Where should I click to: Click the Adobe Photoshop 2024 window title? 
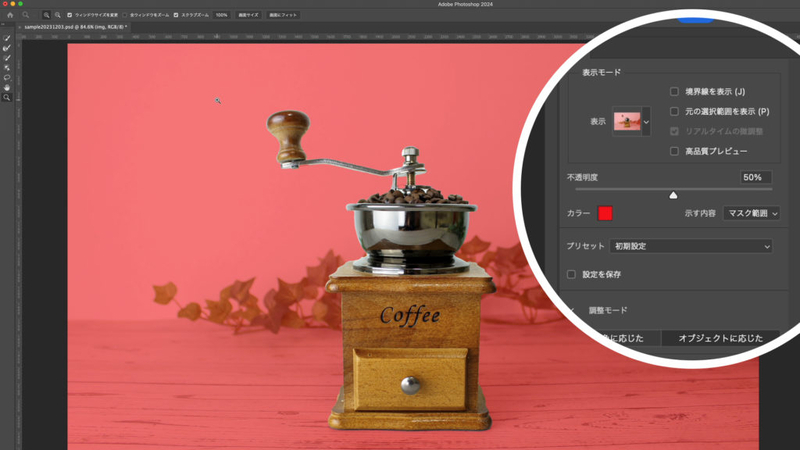pos(465,4)
